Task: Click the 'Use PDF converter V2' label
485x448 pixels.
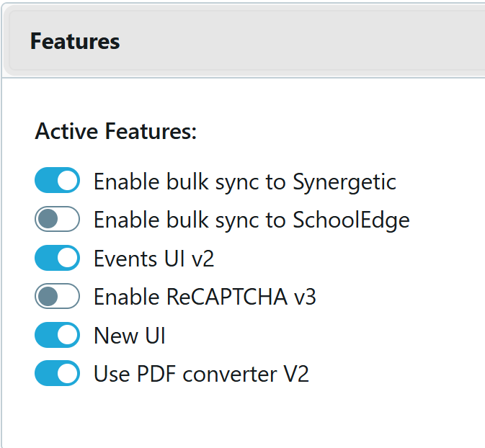Action: pos(201,375)
